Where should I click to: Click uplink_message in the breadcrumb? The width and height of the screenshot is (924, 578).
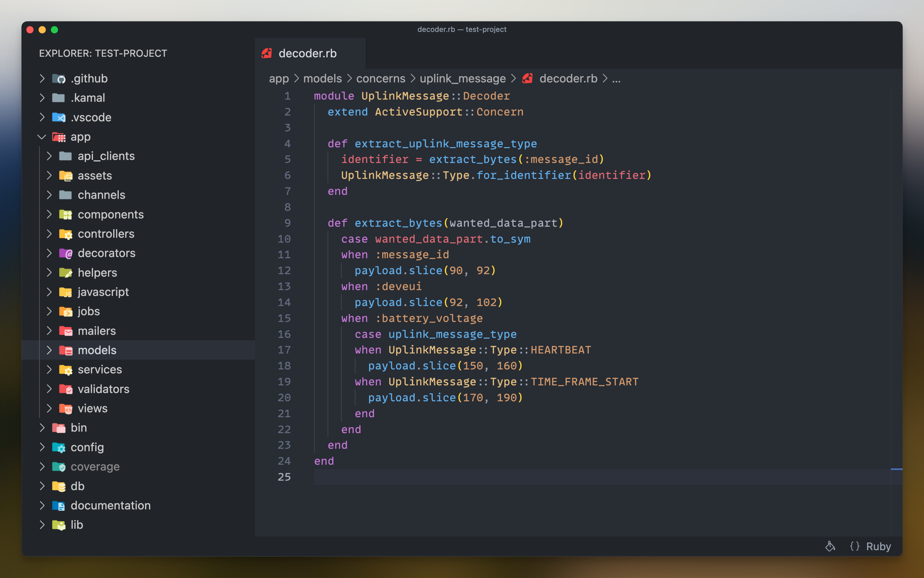click(x=462, y=79)
